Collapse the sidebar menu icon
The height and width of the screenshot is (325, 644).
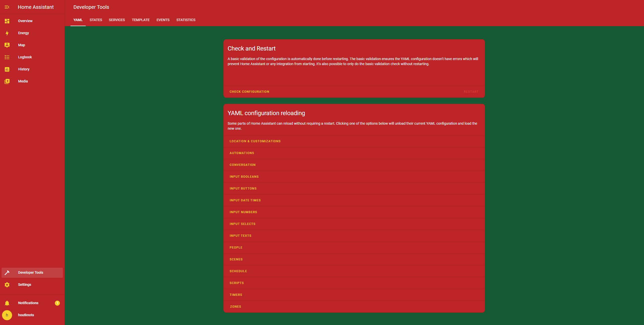point(7,7)
